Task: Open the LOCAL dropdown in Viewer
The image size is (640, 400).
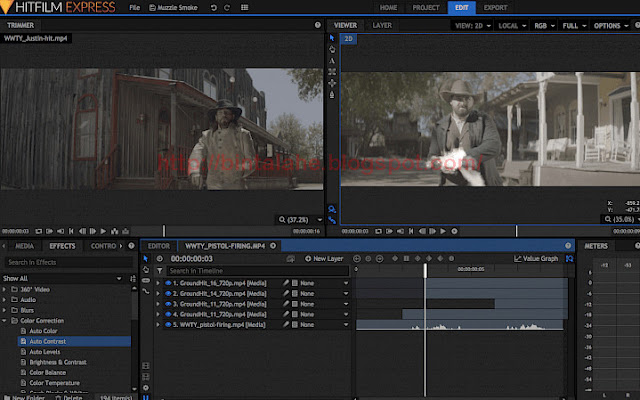Action: coord(512,25)
